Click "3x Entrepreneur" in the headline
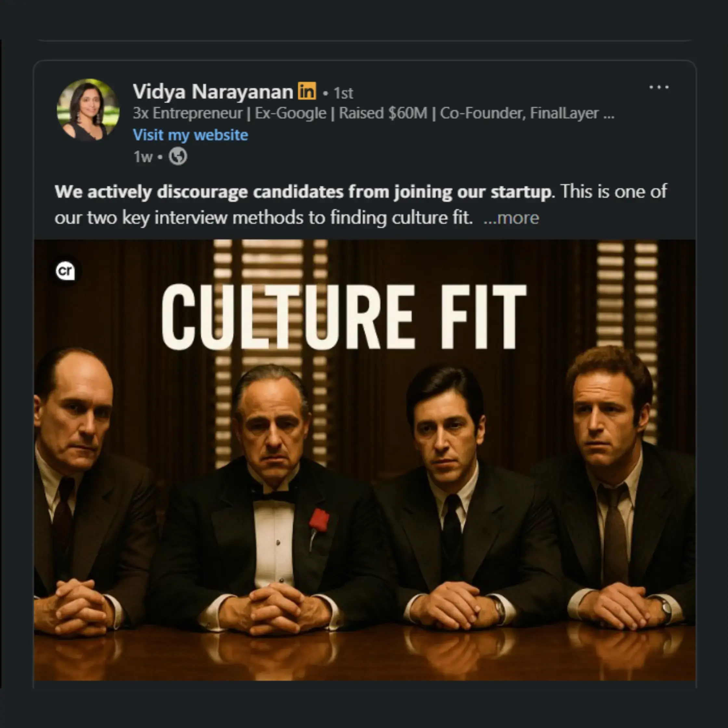Image resolution: width=728 pixels, height=728 pixels. (x=187, y=113)
